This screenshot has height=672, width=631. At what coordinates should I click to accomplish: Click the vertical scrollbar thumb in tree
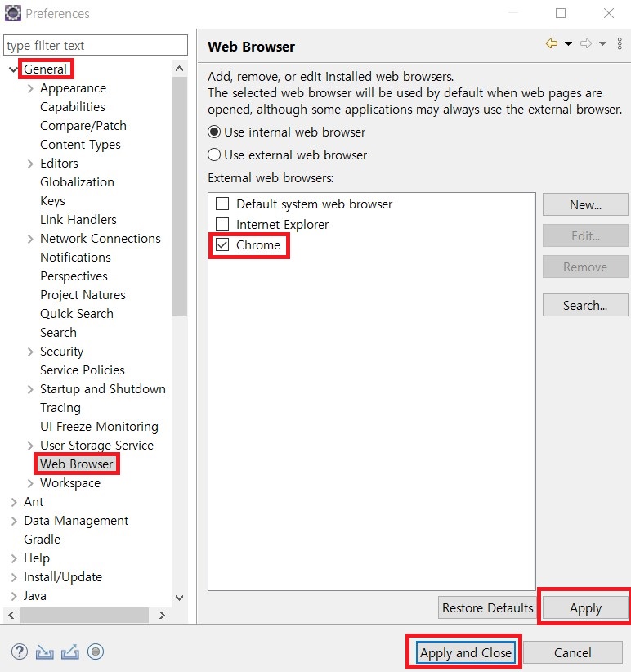180,196
